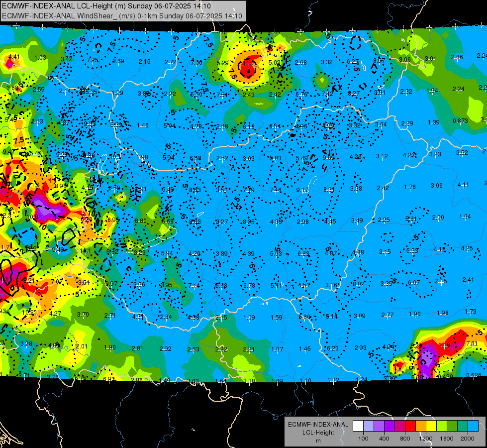
Task: Click legend scale label 1200
Action: pyautogui.click(x=425, y=439)
